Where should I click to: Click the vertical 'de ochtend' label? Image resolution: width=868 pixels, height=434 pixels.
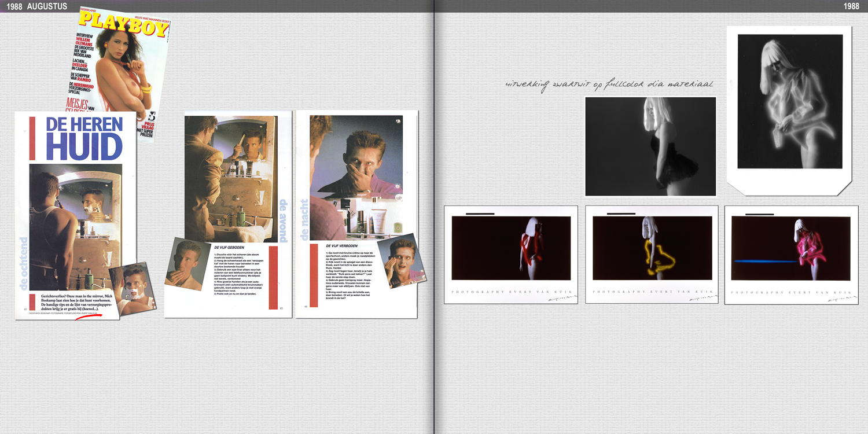[24, 263]
